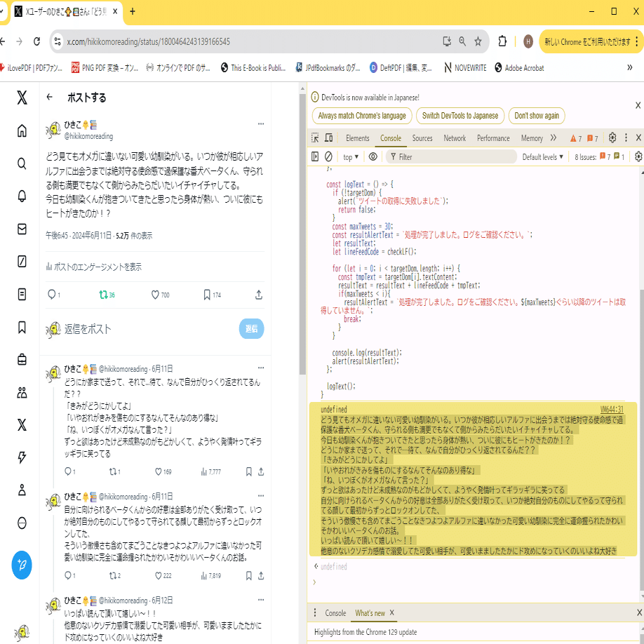Click 'Switch DevTools to Japanese' button
The height and width of the screenshot is (644, 644).
(x=459, y=116)
